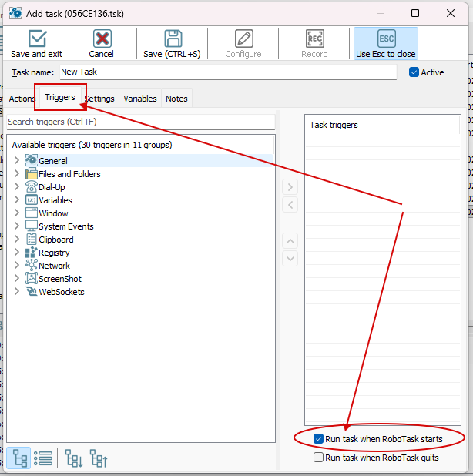Viewport: 473px width, 476px height.
Task: Click the collapse all groups icon
Action: 98,458
